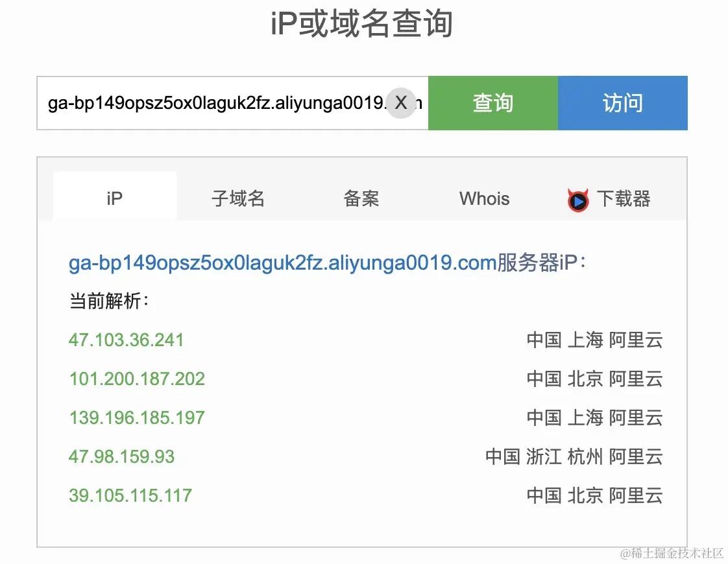This screenshot has width=728, height=564.
Task: Open IP address 47.98.159.93
Action: click(121, 457)
